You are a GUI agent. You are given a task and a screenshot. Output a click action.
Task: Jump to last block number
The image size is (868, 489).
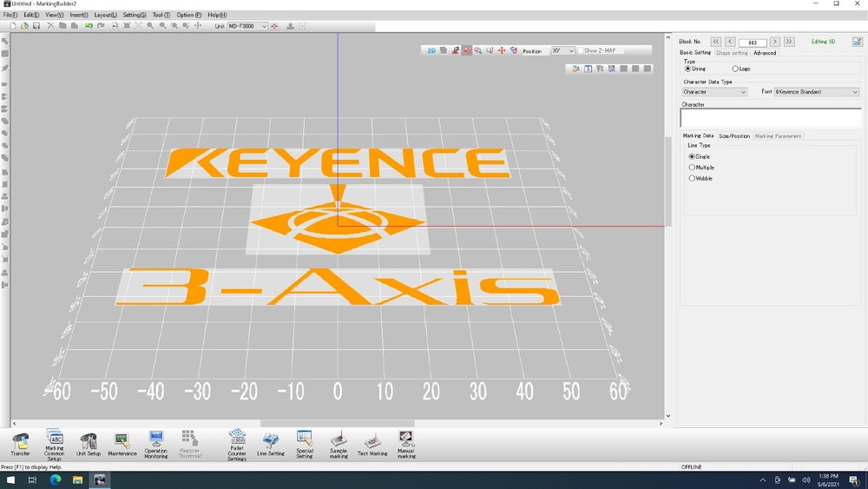[x=789, y=42]
